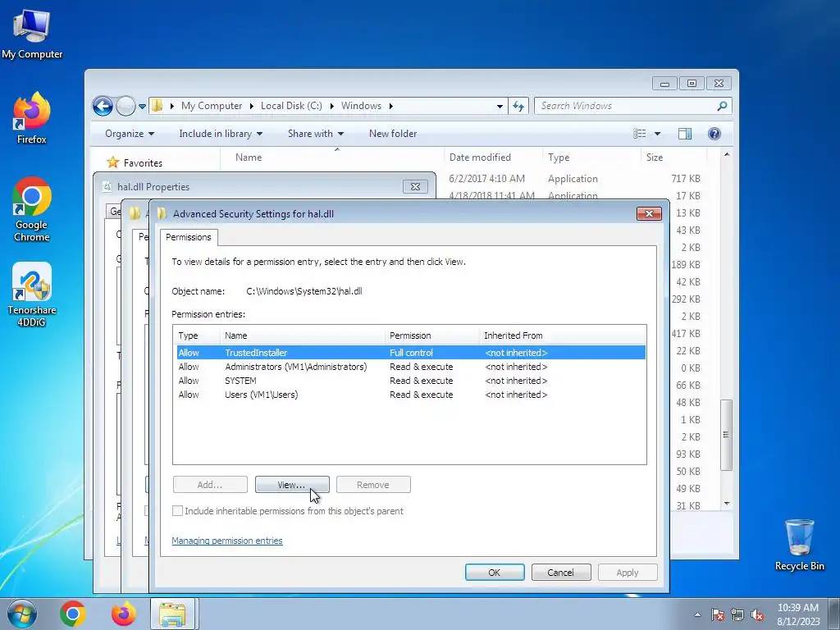Toggle the preview pane icon
This screenshot has width=840, height=630.
click(685, 134)
